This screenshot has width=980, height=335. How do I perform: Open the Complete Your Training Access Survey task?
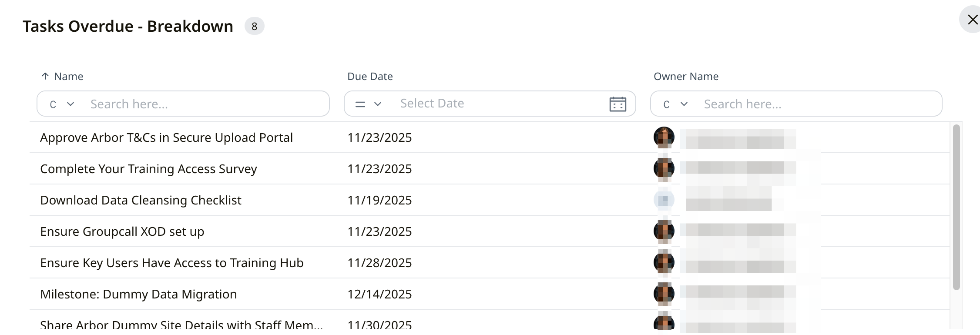coord(148,169)
